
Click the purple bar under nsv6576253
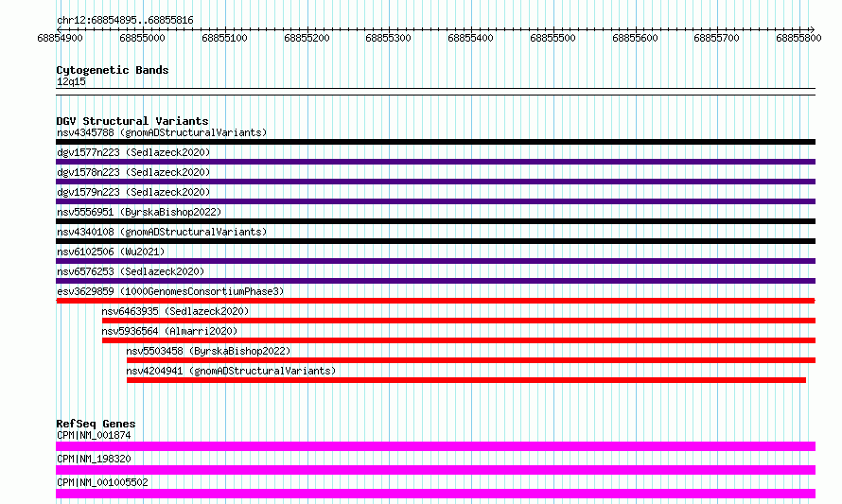click(435, 281)
